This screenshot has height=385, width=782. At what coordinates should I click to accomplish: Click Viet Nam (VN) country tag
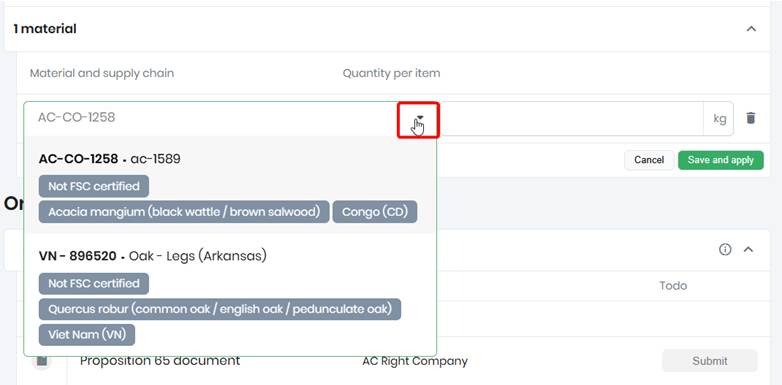tap(87, 335)
